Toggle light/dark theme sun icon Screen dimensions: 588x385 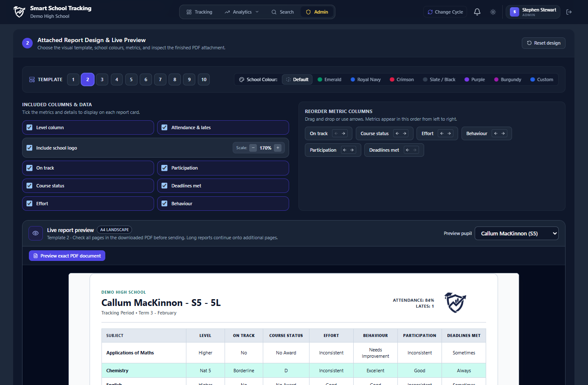click(493, 12)
